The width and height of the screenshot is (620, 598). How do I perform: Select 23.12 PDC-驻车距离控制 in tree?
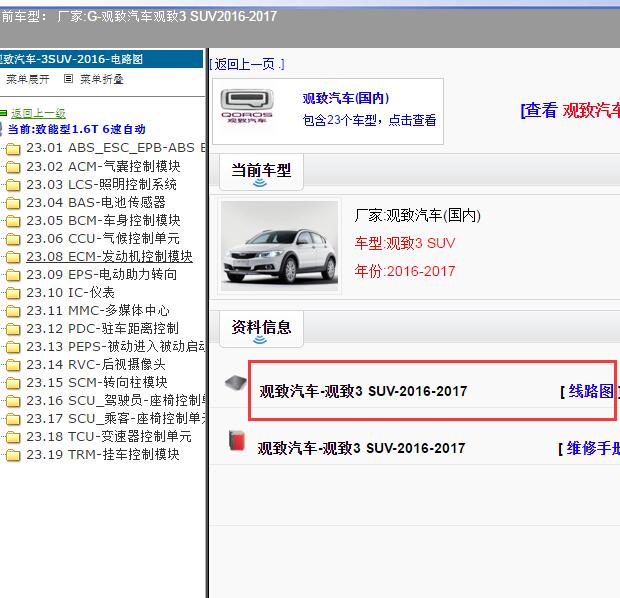click(x=102, y=329)
